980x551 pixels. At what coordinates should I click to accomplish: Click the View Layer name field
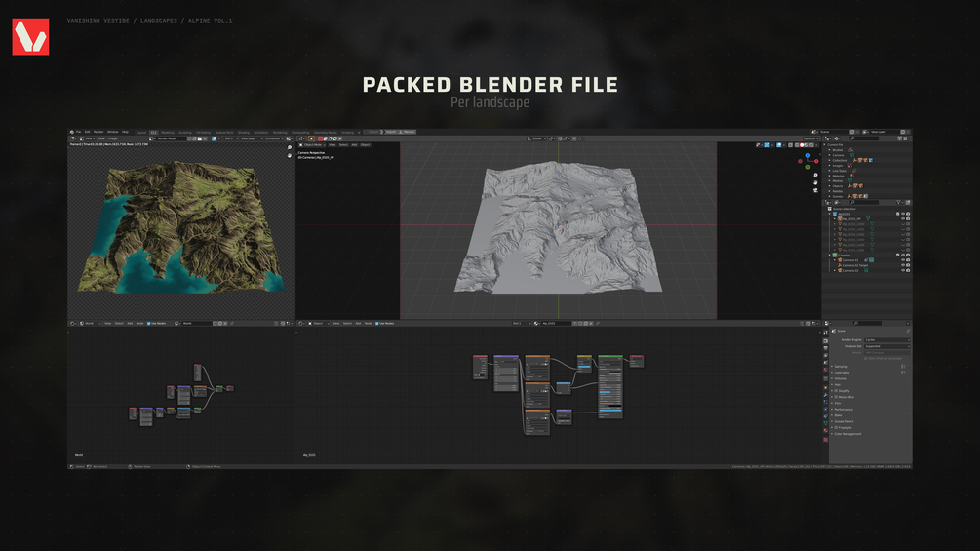point(885,132)
